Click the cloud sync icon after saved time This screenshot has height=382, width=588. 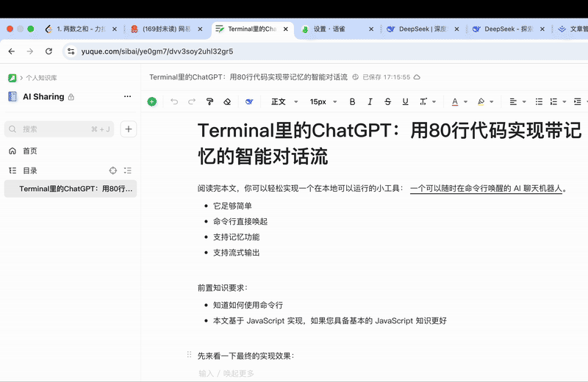[417, 77]
